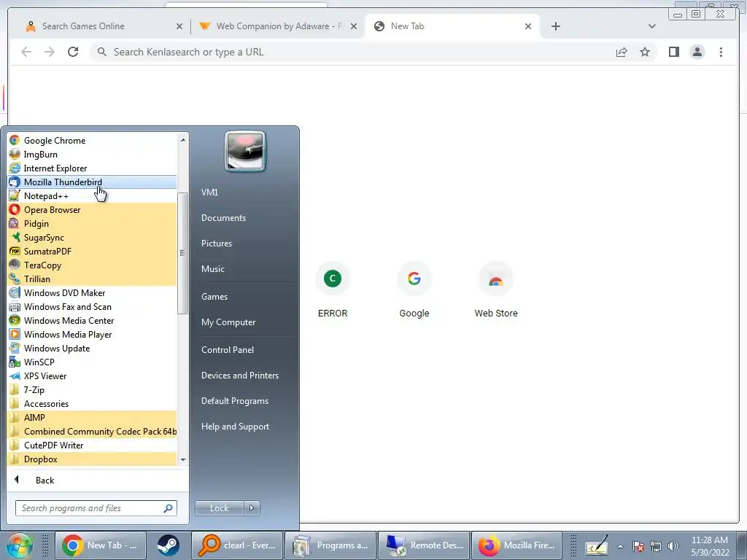Viewport: 747px width, 560px height.
Task: Open the Google shortcut tile
Action: point(414,289)
